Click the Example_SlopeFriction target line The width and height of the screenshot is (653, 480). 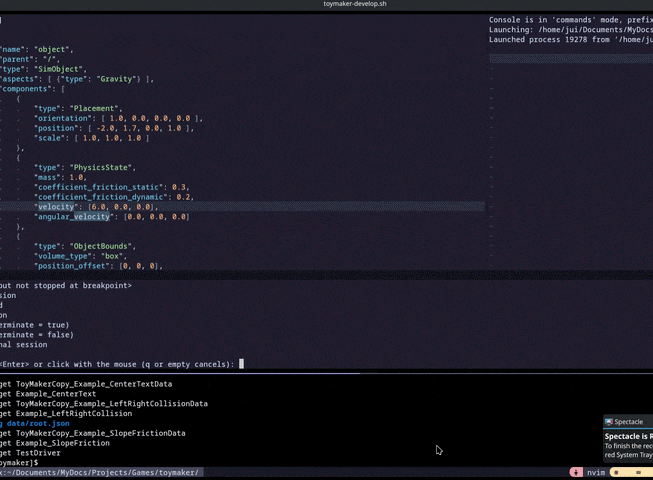[x=62, y=443]
